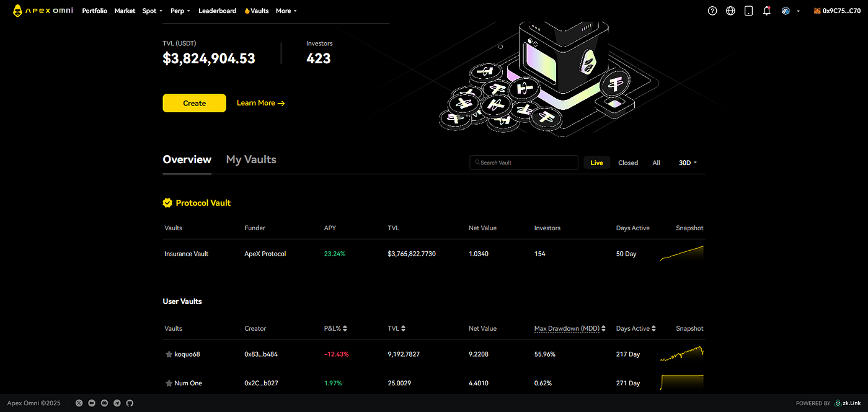Favorite the Num One vault star
Screen dimensions: 868x412
pos(169,383)
